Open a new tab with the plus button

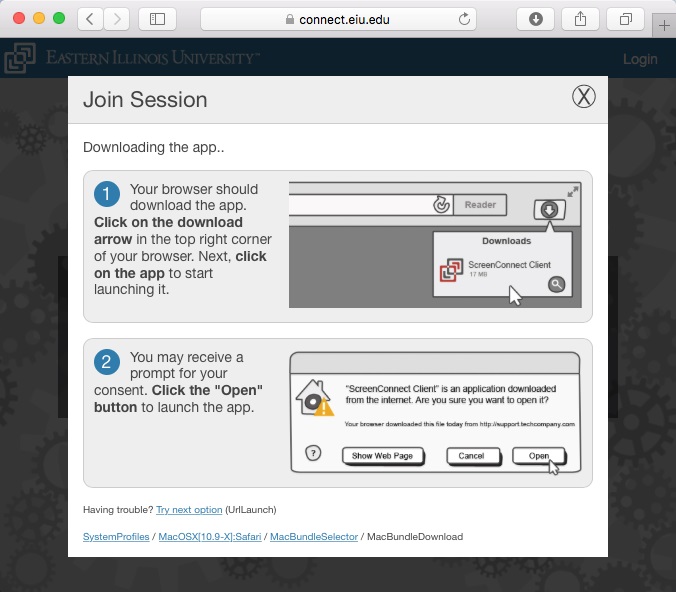coord(664,26)
